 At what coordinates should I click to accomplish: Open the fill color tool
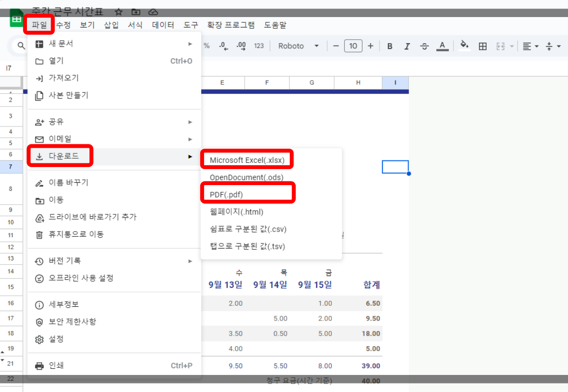point(464,46)
